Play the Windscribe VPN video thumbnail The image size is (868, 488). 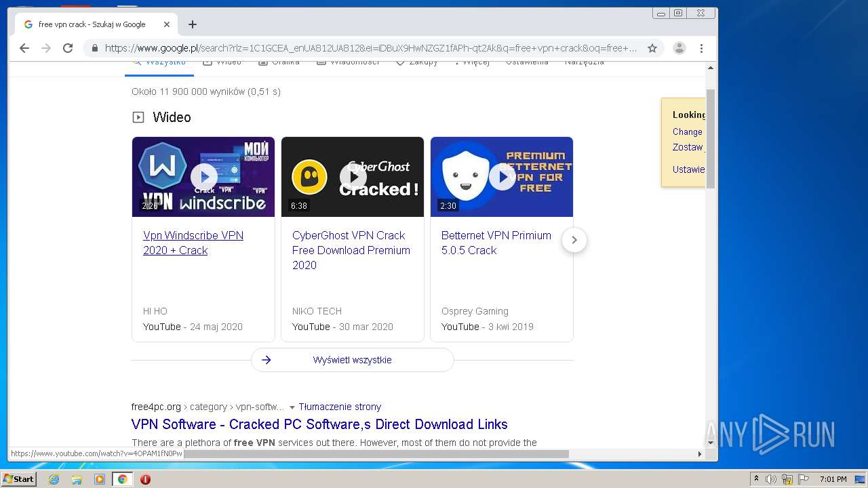(203, 177)
